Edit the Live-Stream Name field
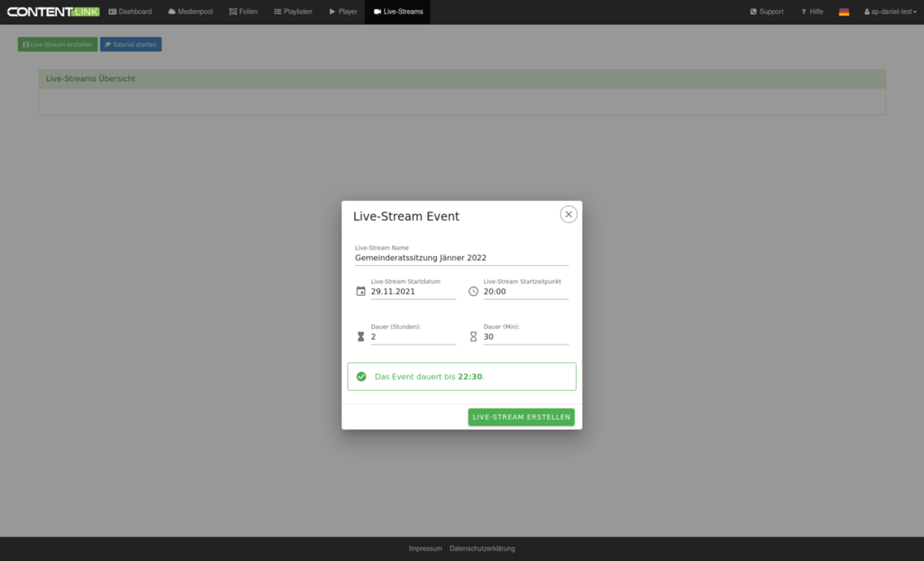This screenshot has width=924, height=561. [461, 258]
